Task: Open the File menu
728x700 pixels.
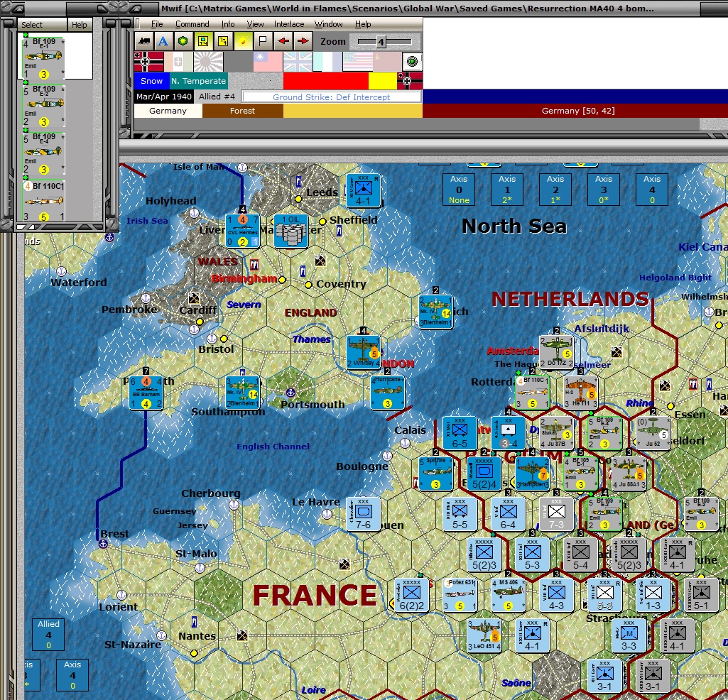Action: (157, 24)
